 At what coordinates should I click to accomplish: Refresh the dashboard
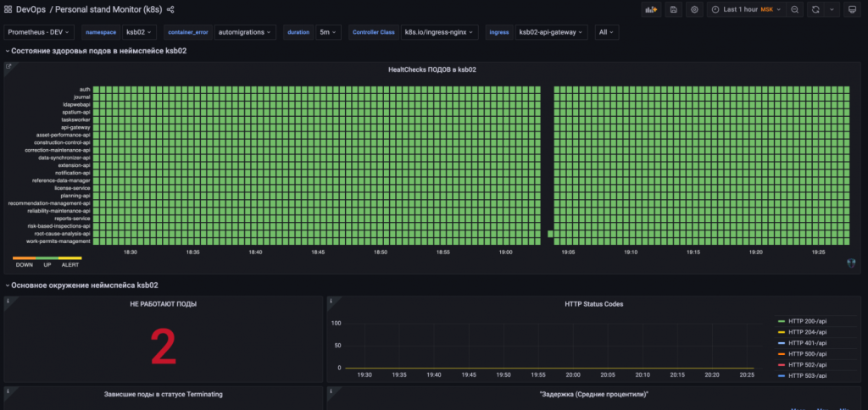(815, 9)
